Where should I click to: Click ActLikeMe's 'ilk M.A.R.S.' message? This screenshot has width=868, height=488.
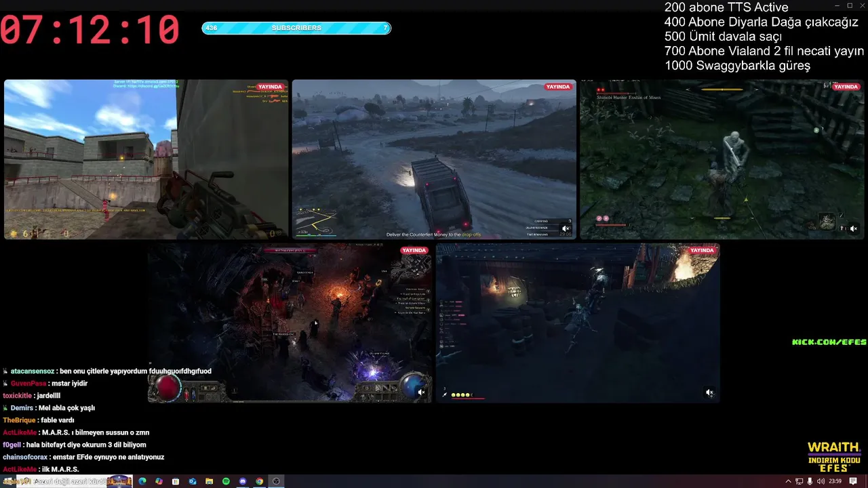(41, 469)
